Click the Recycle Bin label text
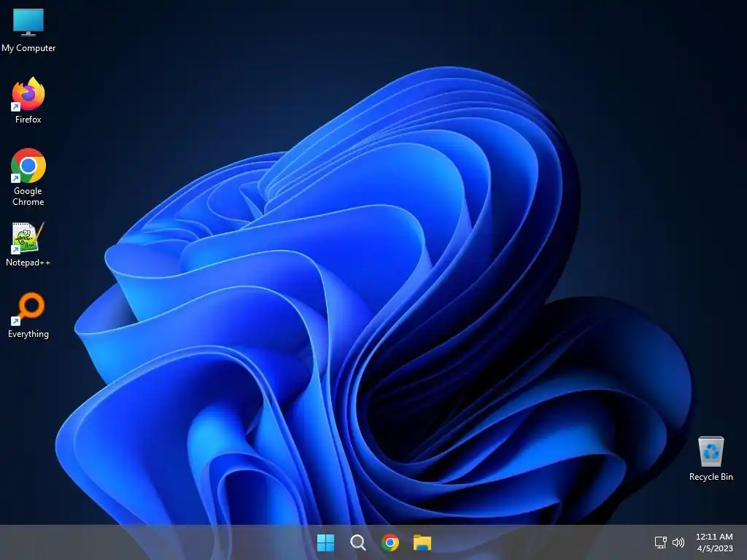The image size is (747, 560). (711, 477)
